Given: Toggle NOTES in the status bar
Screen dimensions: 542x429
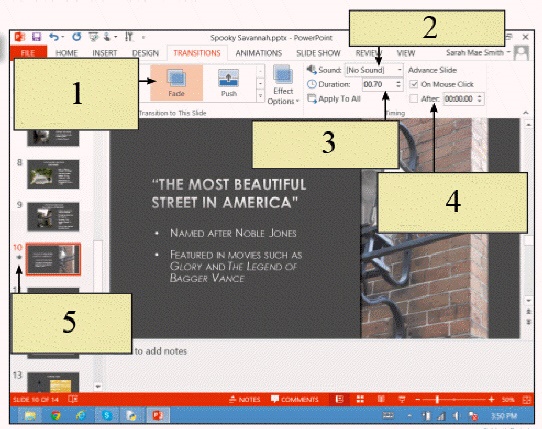Looking at the screenshot, I should point(245,400).
